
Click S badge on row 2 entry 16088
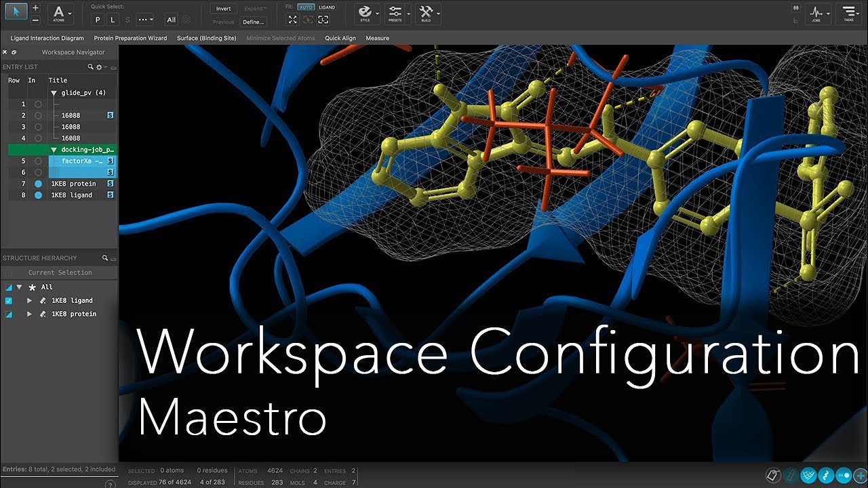(110, 116)
